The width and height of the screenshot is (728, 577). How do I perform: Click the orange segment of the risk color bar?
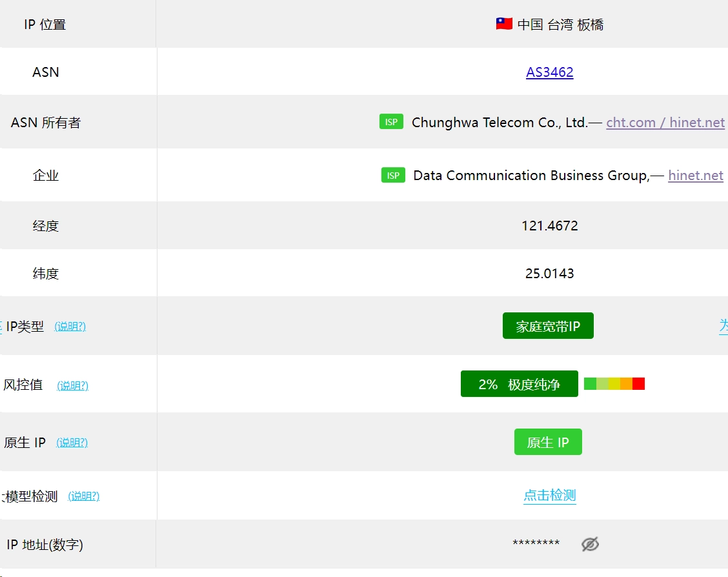tap(626, 384)
